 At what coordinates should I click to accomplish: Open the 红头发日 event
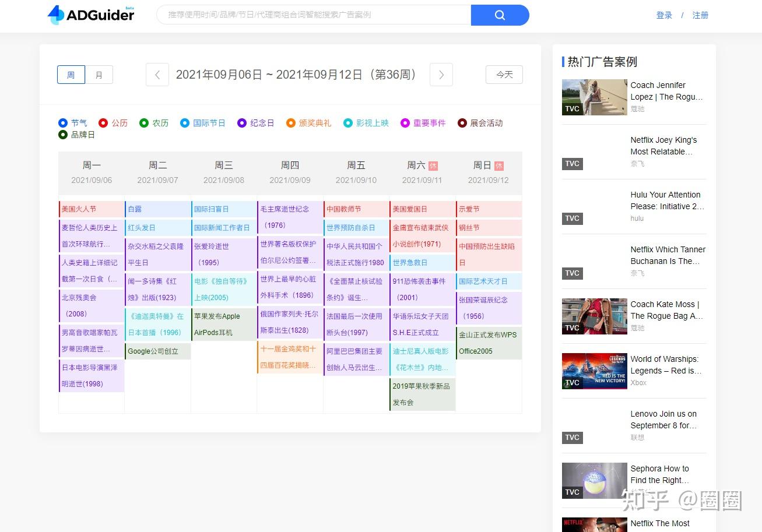click(158, 228)
